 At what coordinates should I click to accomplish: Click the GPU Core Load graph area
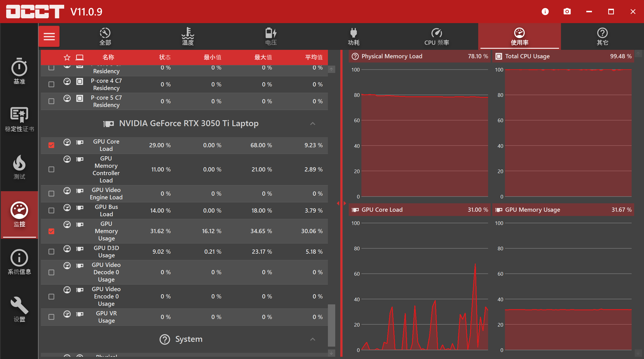(424, 287)
